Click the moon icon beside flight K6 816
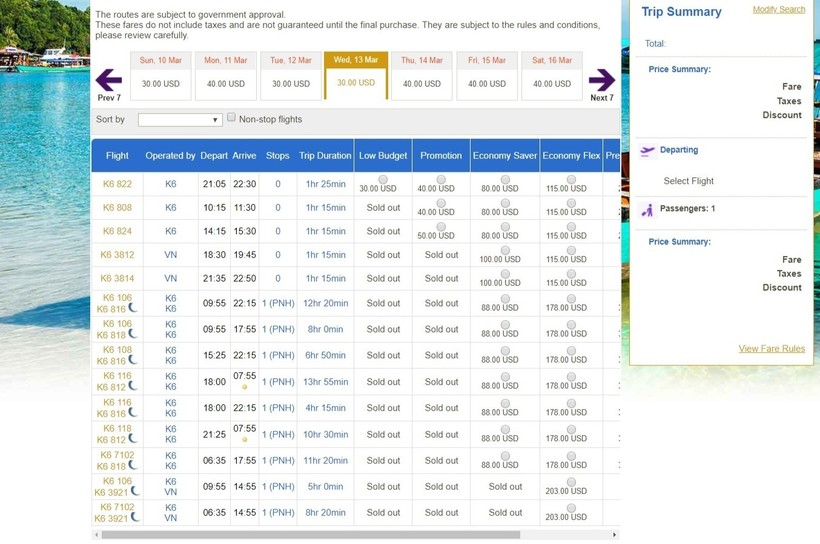Viewport: 820px width, 544px height. [x=133, y=308]
